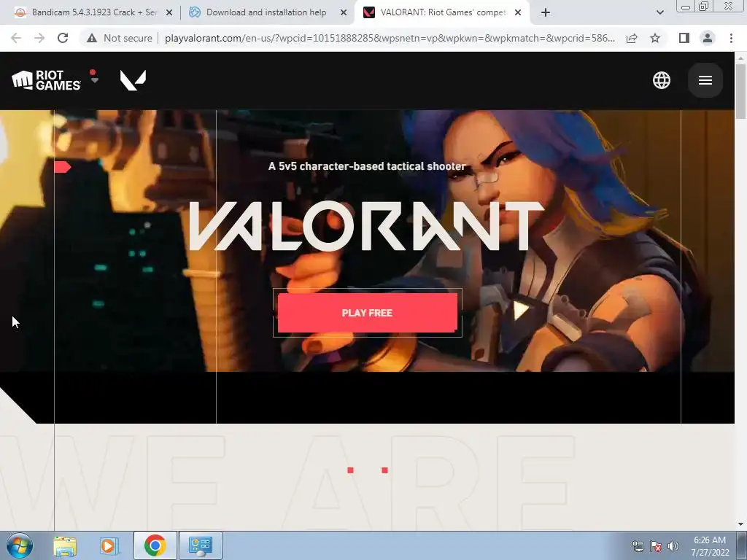747x560 pixels.
Task: Open File Explorer from taskbar
Action: point(65,545)
